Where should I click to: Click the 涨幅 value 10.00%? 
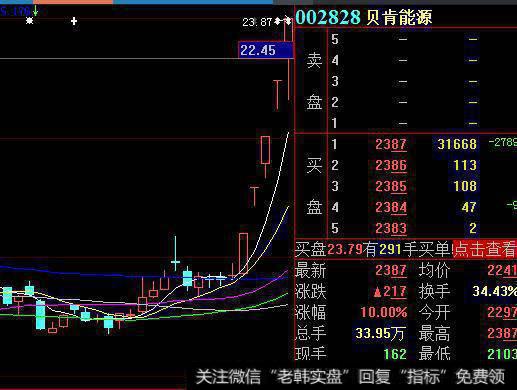[384, 312]
